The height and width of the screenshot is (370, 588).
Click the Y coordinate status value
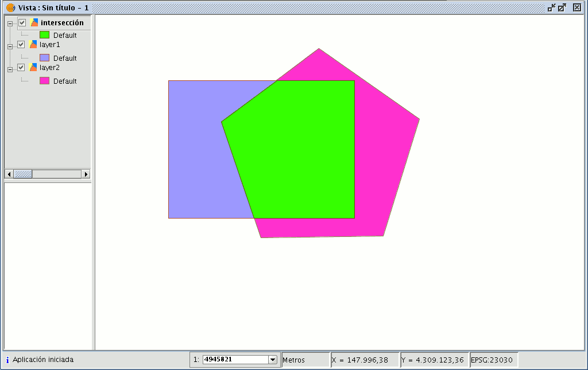[x=435, y=360]
